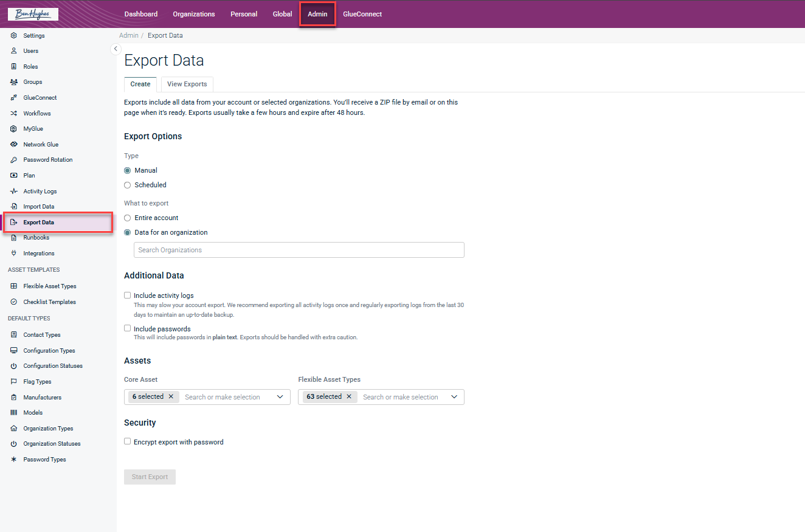
Task: Open Integrations via the plug icon
Action: [x=14, y=254]
